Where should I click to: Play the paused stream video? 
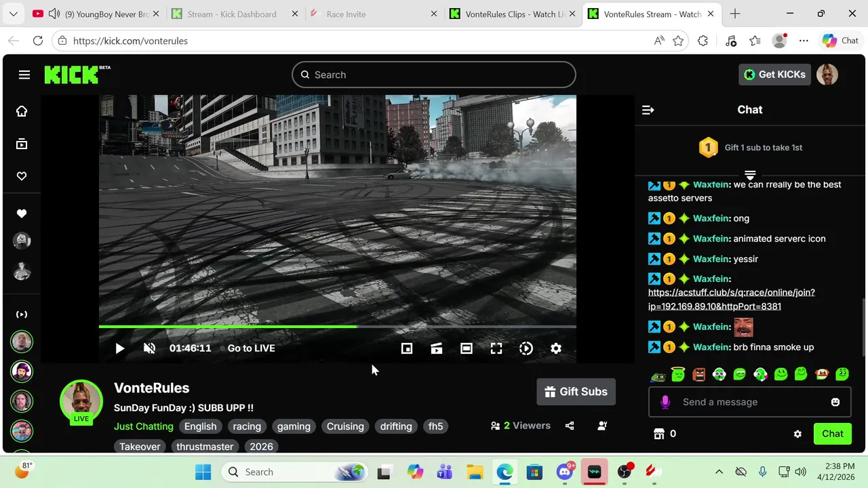[119, 348]
